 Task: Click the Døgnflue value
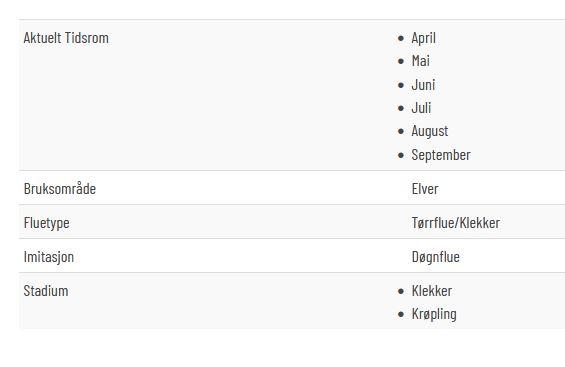point(436,257)
